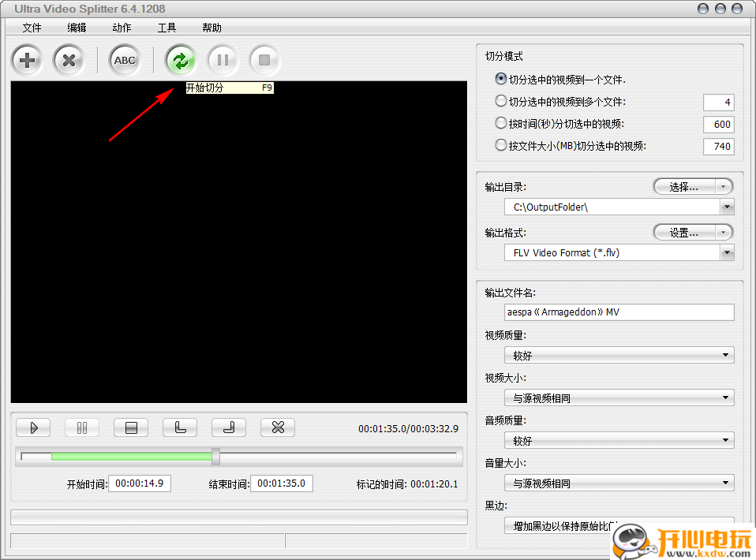Mark the split start point
Viewport: 756px width, 560px height.
pos(180,427)
